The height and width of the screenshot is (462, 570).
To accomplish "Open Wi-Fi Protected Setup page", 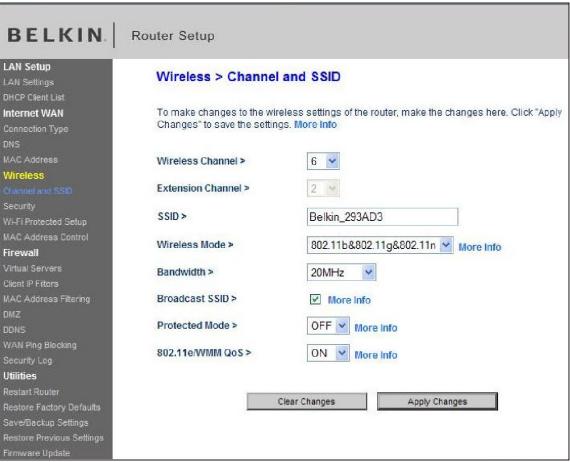I will (x=45, y=222).
